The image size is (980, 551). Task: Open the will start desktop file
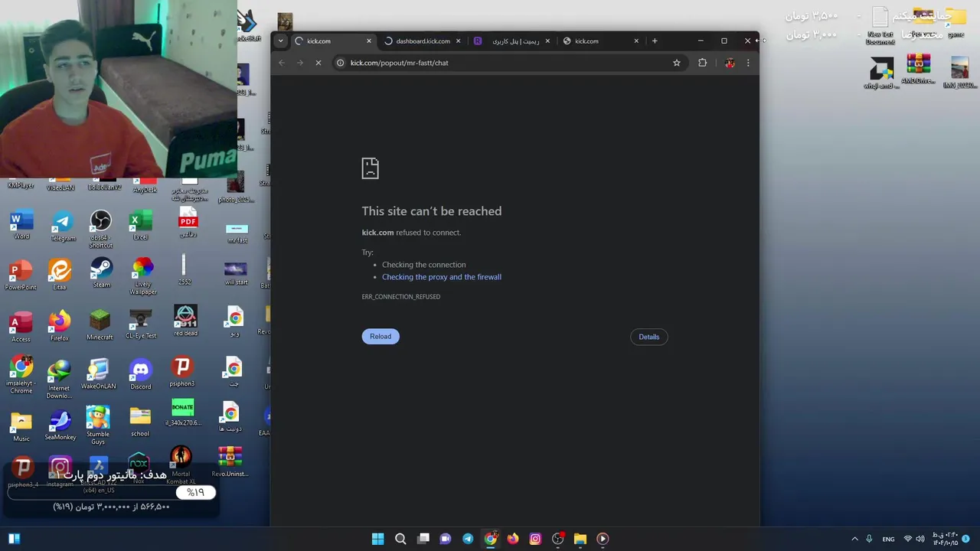pyautogui.click(x=236, y=273)
